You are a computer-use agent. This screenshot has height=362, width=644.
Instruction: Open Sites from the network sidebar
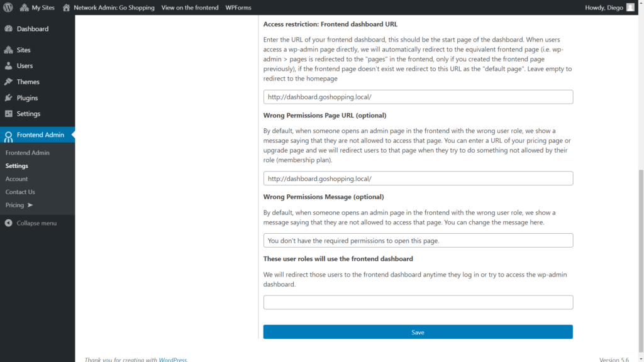point(8,50)
